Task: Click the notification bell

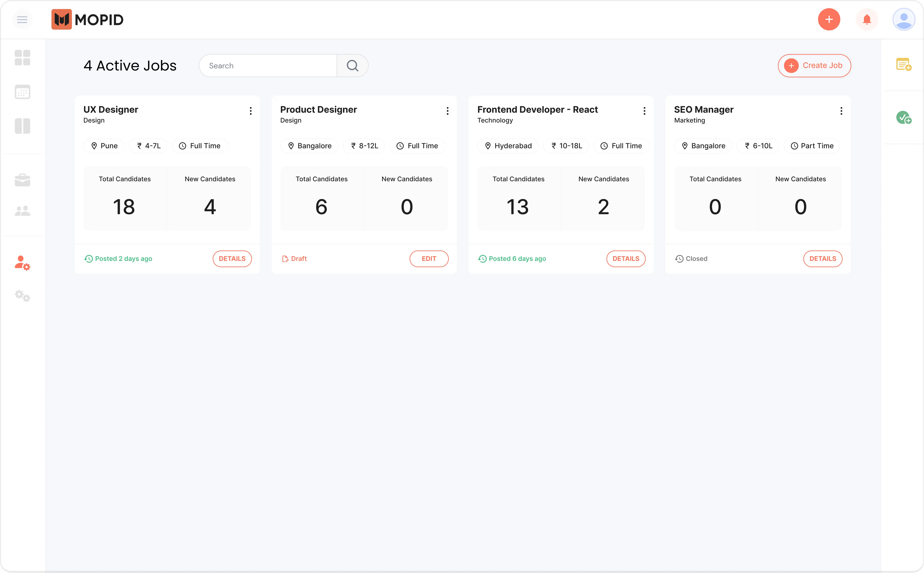Action: pos(867,19)
